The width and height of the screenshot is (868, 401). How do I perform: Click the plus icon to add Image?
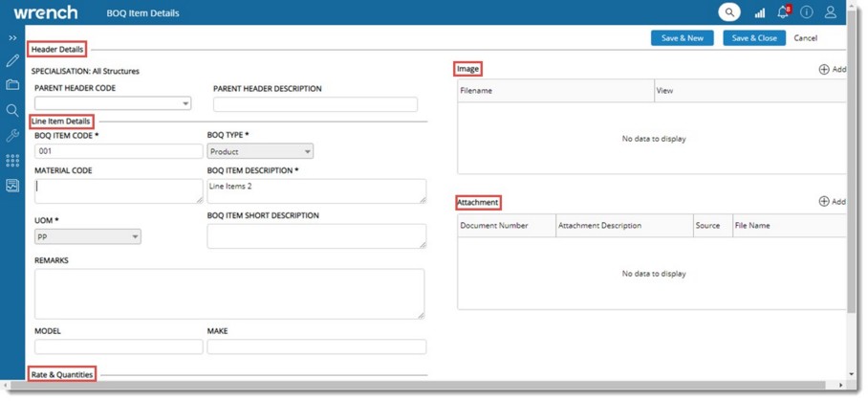point(824,69)
